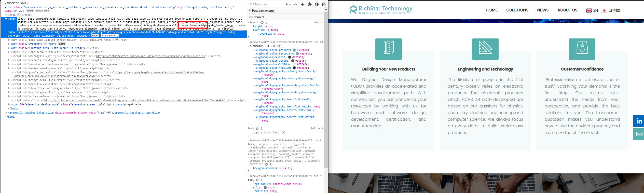Expand the head element node
The image size is (644, 193).
click(x=6, y=15)
